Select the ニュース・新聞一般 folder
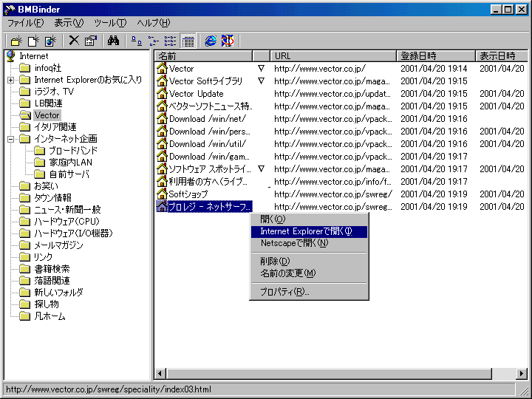 point(67,210)
